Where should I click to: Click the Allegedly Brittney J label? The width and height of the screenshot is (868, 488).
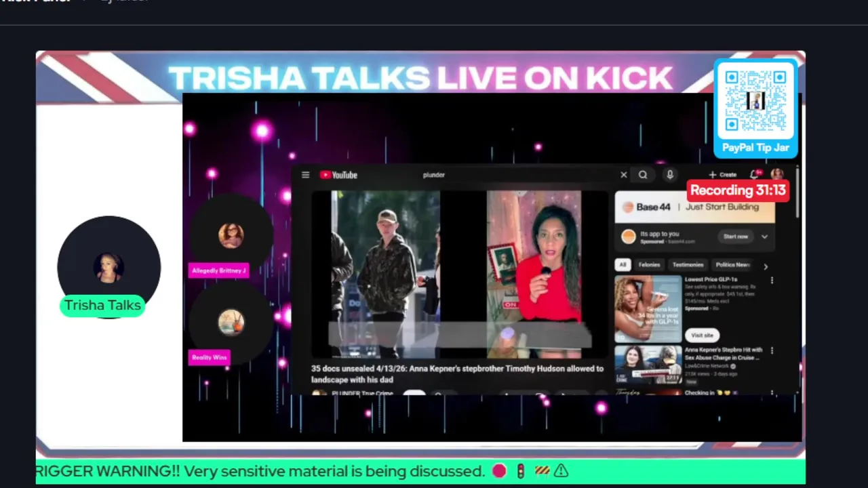click(218, 270)
